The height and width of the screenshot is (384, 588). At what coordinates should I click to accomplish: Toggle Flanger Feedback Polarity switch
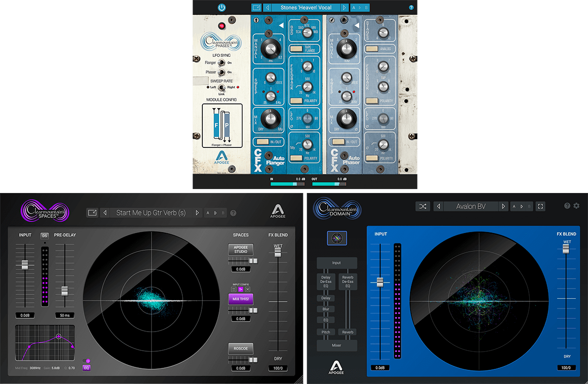(x=296, y=100)
